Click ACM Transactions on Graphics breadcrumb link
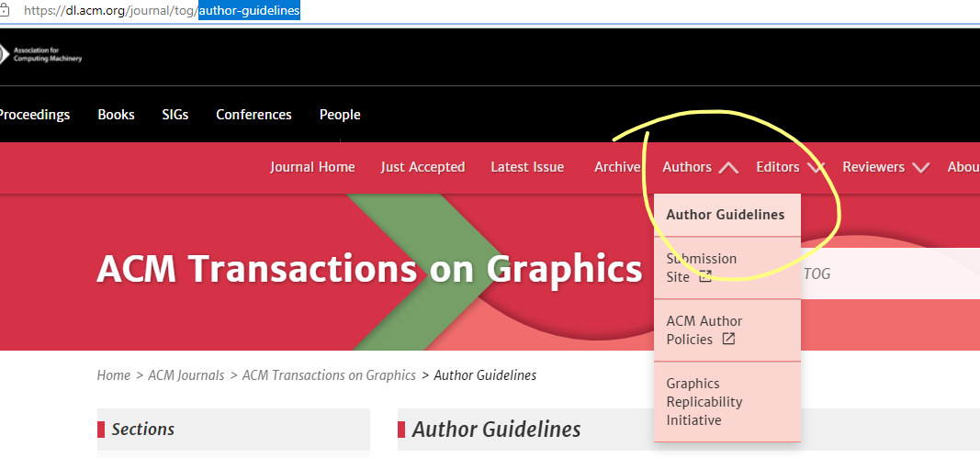Image resolution: width=980 pixels, height=458 pixels. (x=329, y=374)
